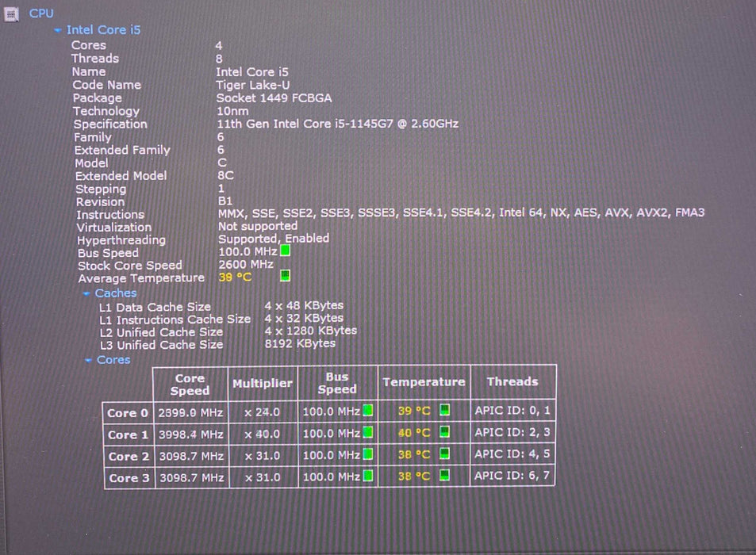Click the CPU chip icon at top
Viewport: 756px width, 555px height.
(11, 14)
